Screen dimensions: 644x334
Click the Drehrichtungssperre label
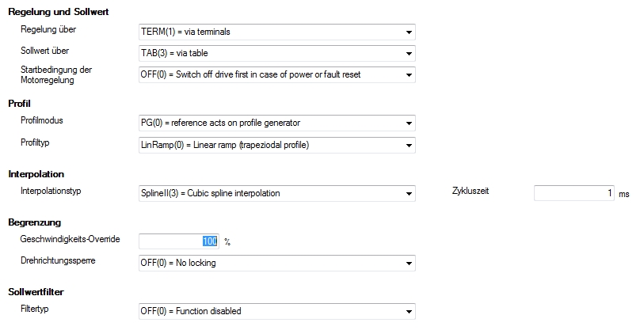pos(58,260)
